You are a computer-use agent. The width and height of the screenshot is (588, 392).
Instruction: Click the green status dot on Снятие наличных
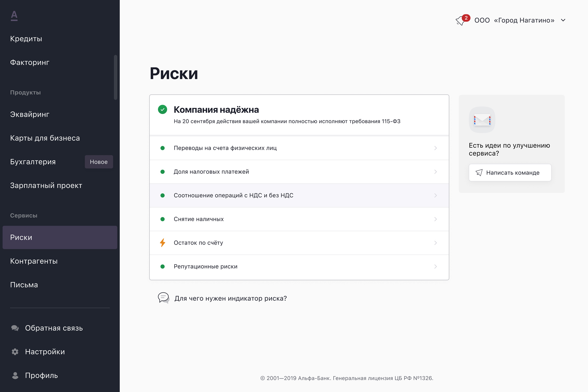tap(163, 219)
